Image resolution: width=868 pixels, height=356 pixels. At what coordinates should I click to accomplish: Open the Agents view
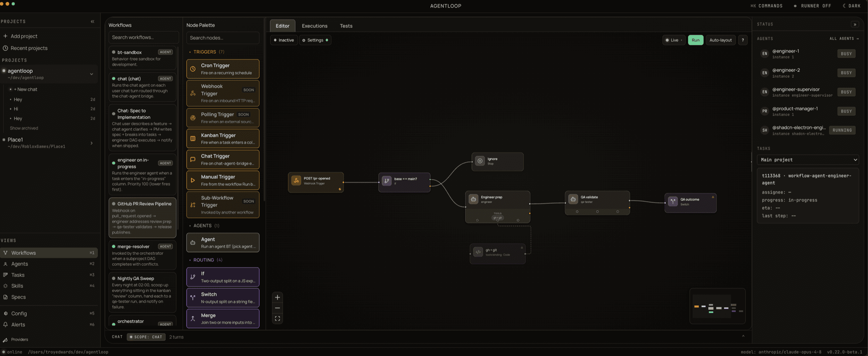49,264
